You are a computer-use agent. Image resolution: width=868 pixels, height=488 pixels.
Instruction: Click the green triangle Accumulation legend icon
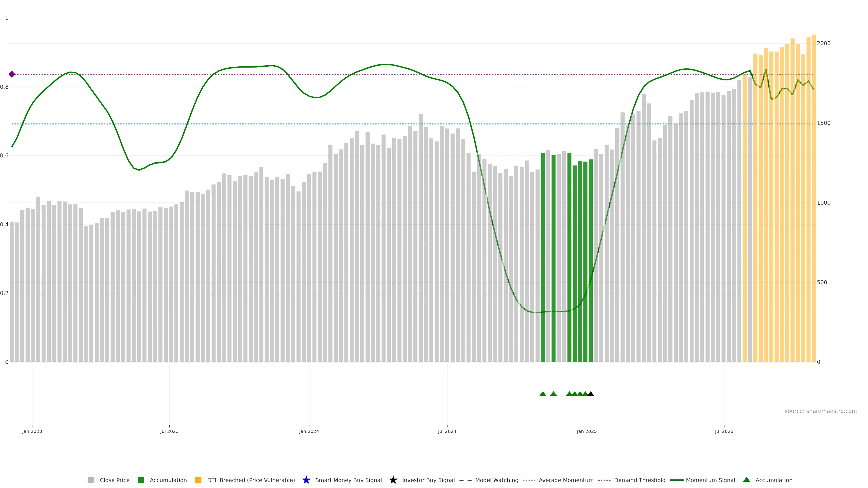point(746,480)
